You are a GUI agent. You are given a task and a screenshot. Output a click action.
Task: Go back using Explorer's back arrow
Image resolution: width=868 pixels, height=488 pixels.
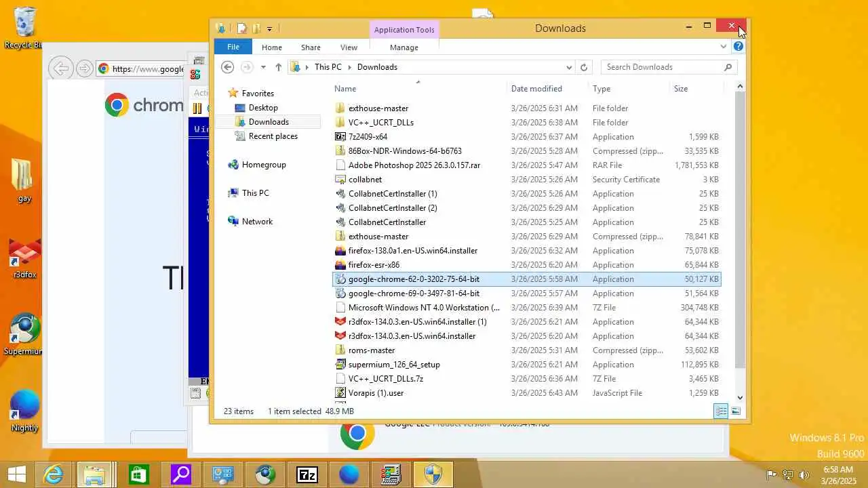click(x=228, y=67)
